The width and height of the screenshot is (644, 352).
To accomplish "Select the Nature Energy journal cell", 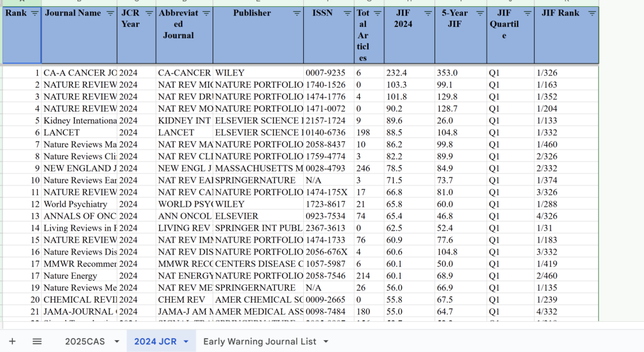I will pos(79,276).
